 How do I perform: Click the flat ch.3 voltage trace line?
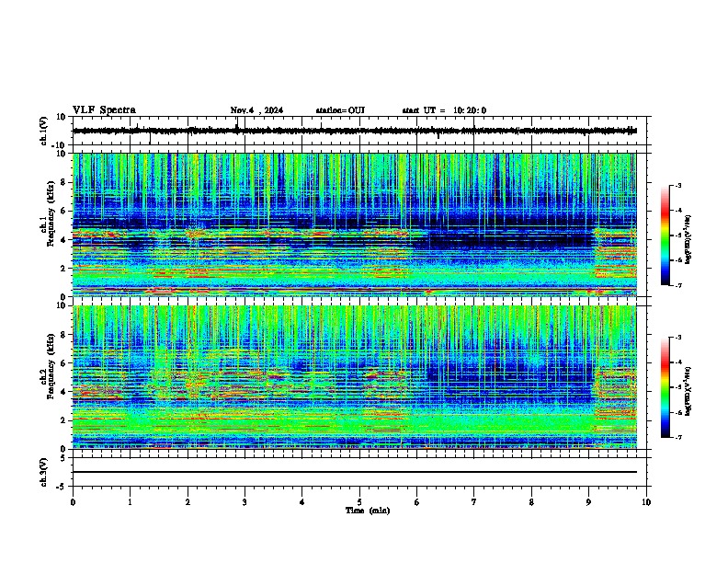[x=355, y=472]
